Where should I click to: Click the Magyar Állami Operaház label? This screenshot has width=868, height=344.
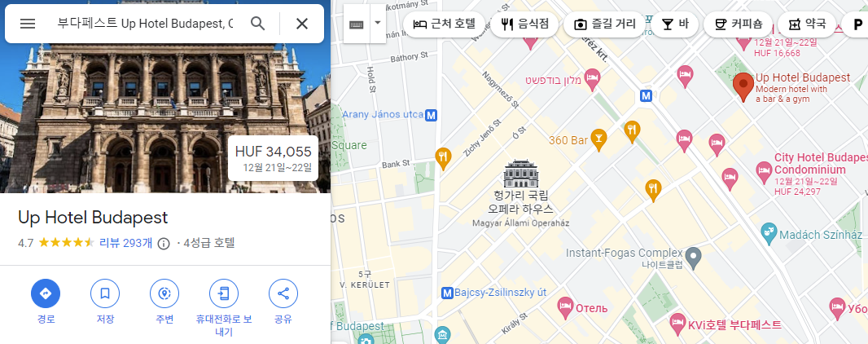point(520,223)
